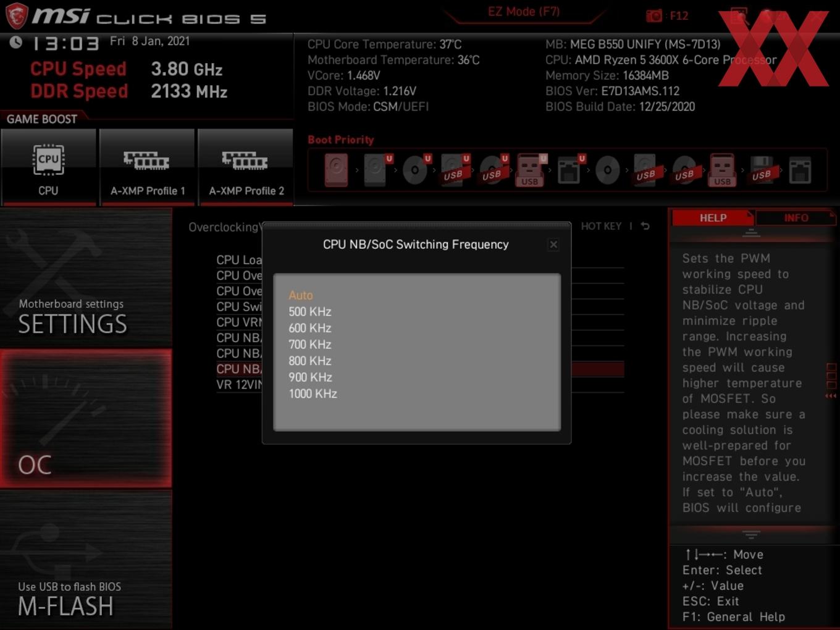Click the back arrow next to HOT KEY

coord(645,226)
